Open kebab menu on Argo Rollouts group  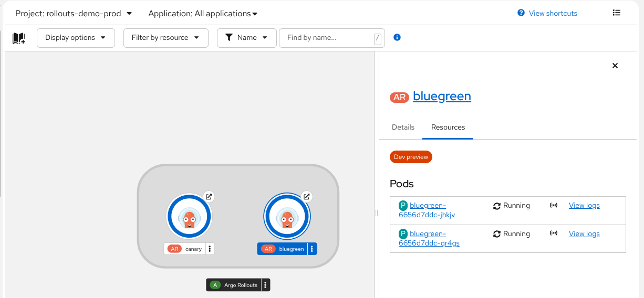266,285
